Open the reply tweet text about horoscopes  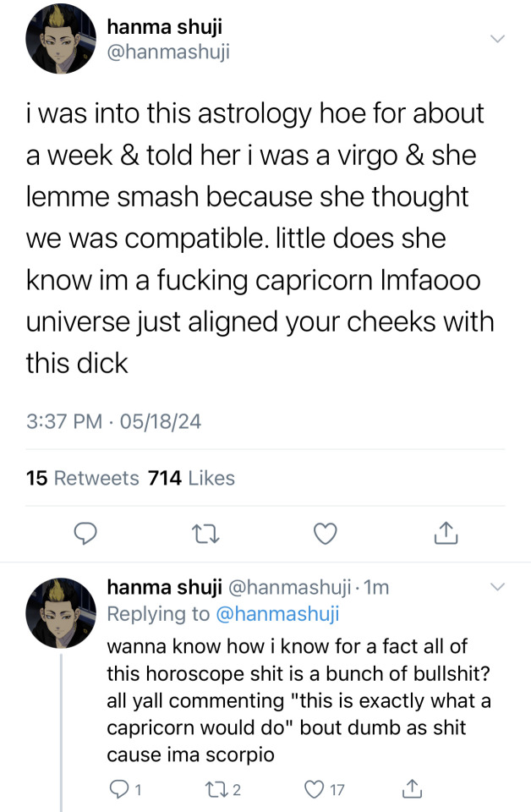tap(296, 700)
